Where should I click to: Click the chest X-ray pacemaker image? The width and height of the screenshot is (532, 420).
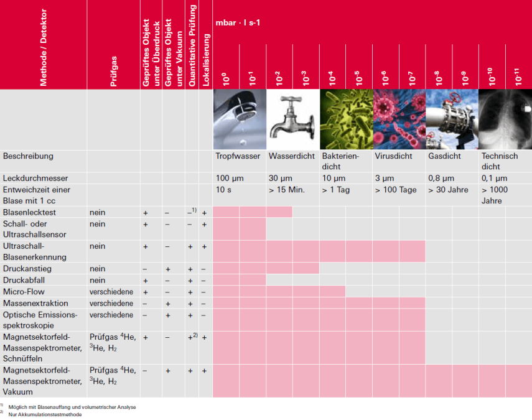click(505, 119)
